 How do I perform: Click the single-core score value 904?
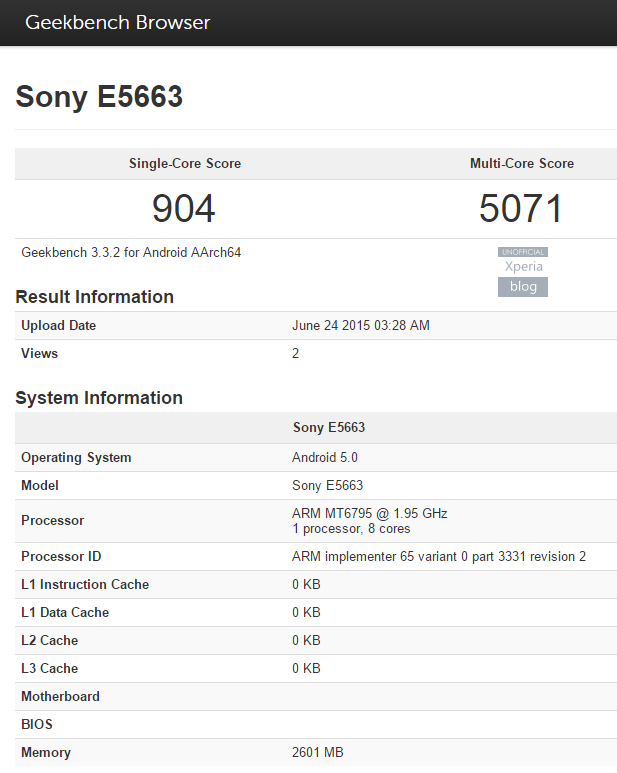(184, 208)
